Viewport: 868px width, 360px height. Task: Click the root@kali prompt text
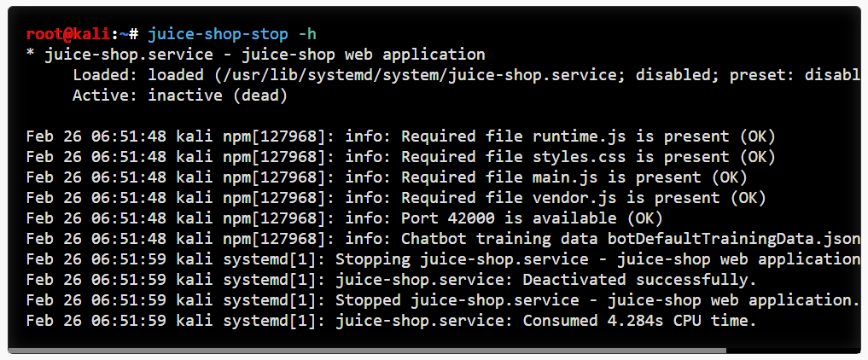67,34
